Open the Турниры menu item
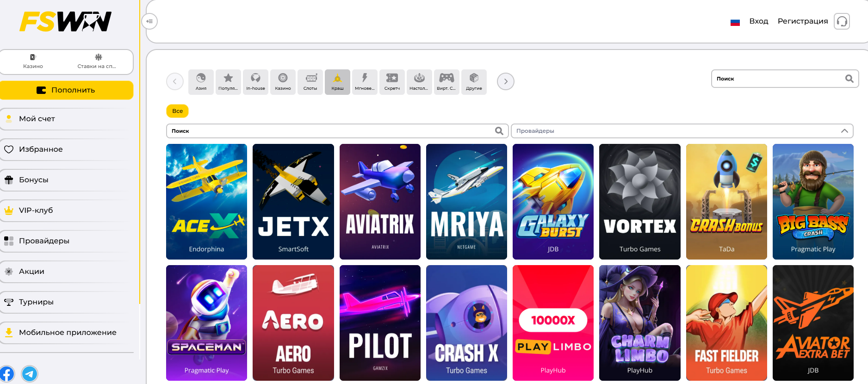The height and width of the screenshot is (384, 868). coord(67,302)
